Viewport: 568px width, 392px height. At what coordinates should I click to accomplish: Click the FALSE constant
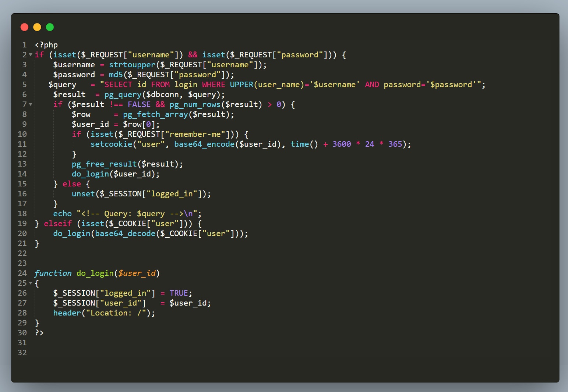pyautogui.click(x=139, y=104)
